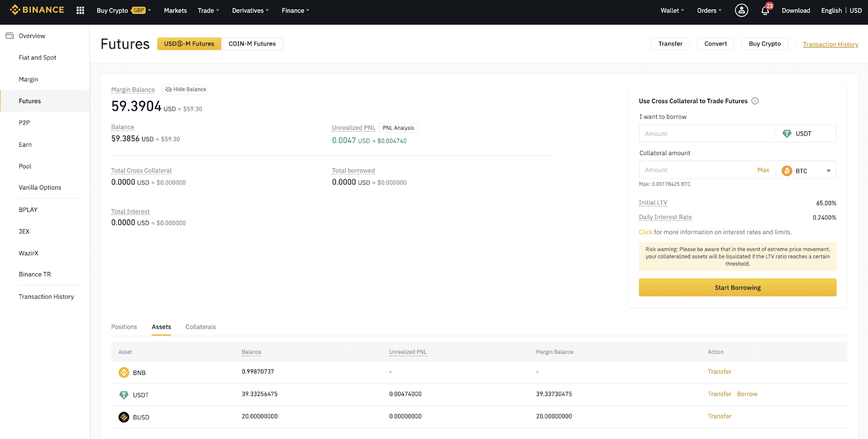Screen dimensions: 868x439
Task: Open the apps grid menu icon
Action: (80, 10)
